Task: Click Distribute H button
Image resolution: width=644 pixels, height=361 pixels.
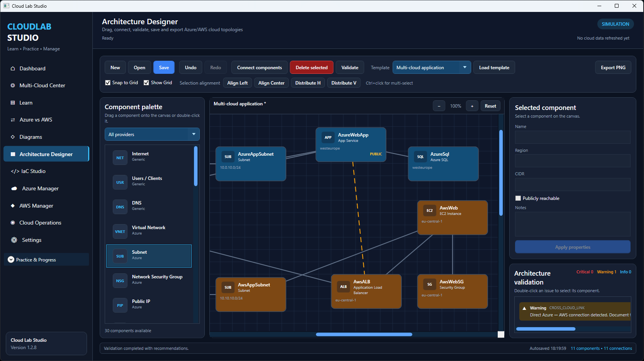Action: click(308, 83)
